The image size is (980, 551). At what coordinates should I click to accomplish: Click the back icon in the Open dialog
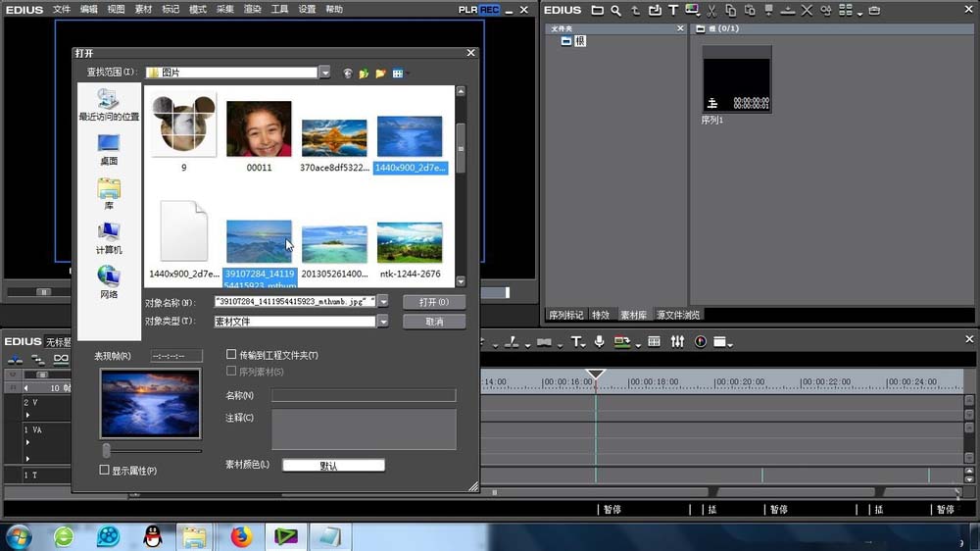click(348, 74)
